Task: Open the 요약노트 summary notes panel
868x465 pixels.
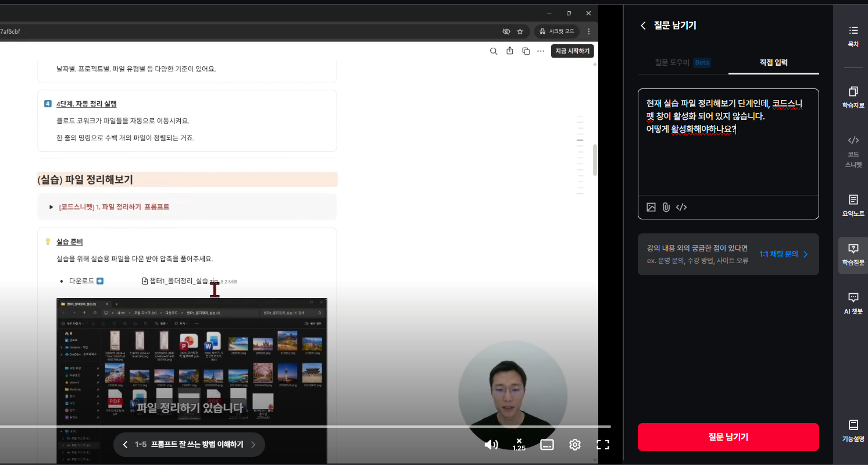Action: [853, 206]
